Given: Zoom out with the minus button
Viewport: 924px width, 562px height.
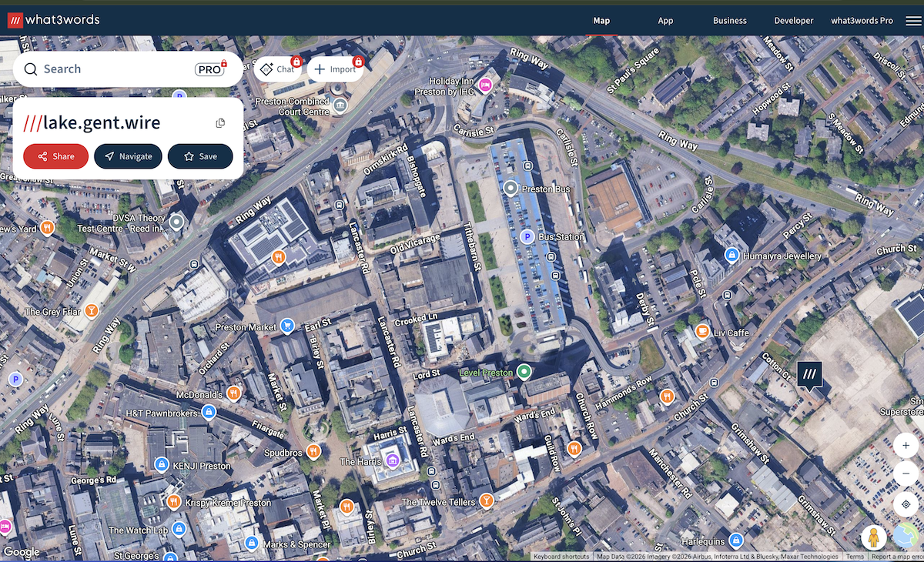Looking at the screenshot, I should (906, 473).
